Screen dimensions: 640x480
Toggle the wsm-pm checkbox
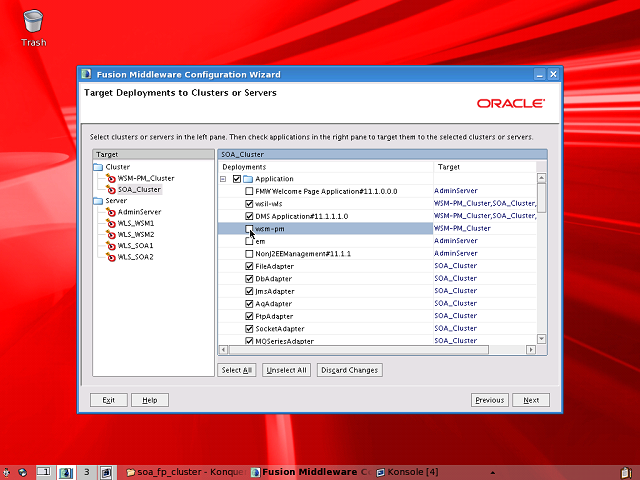(x=249, y=229)
